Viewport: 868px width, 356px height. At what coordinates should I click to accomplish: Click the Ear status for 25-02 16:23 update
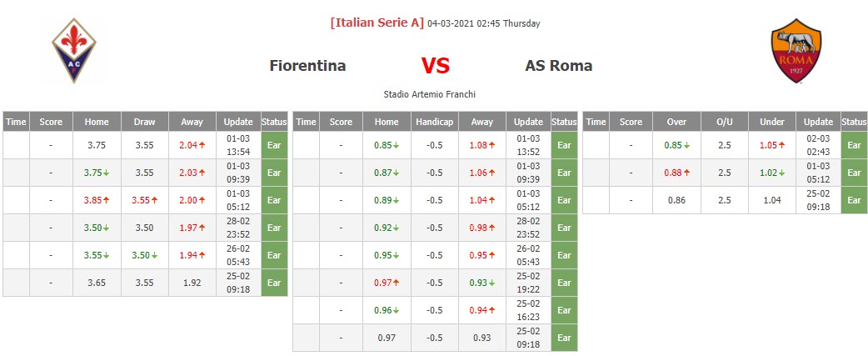click(564, 310)
